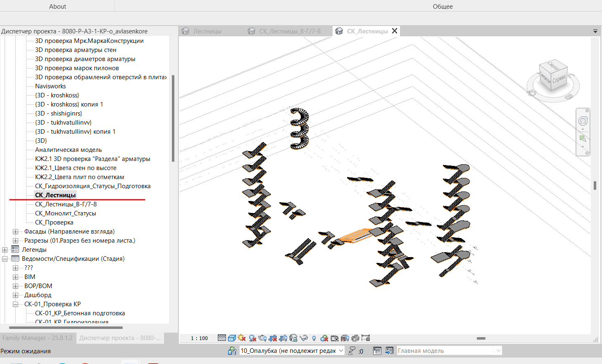Reveal hidden elements with lightbulb icon
The image size is (602, 364).
314,338
